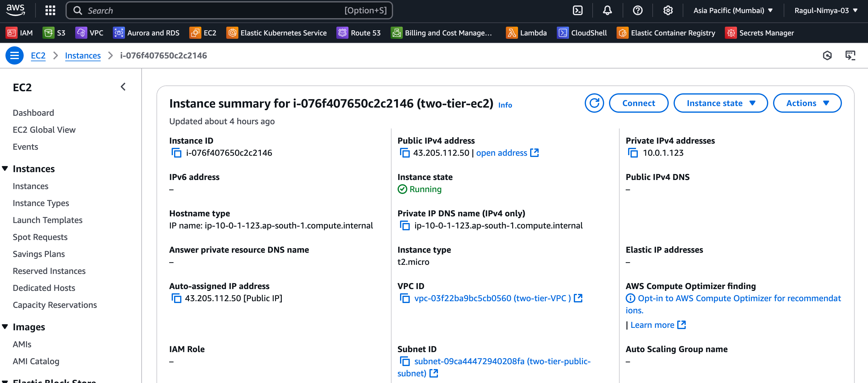Select Spot Requests in the sidebar
Viewport: 868px width, 383px height.
click(x=40, y=237)
